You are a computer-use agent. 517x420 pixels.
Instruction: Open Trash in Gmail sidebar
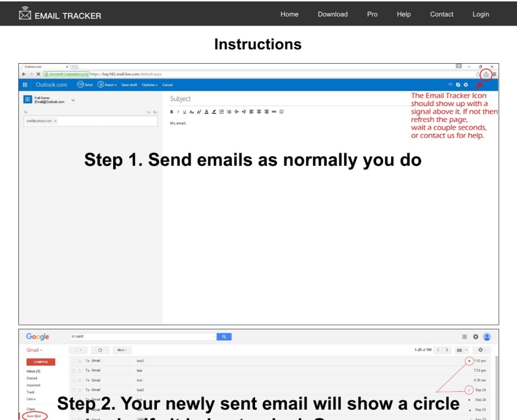click(30, 392)
